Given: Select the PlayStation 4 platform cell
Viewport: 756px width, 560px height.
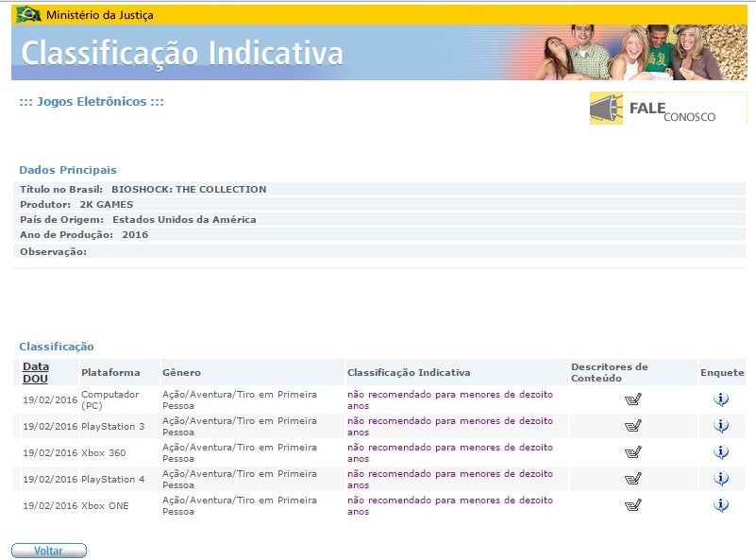Looking at the screenshot, I should point(113,480).
